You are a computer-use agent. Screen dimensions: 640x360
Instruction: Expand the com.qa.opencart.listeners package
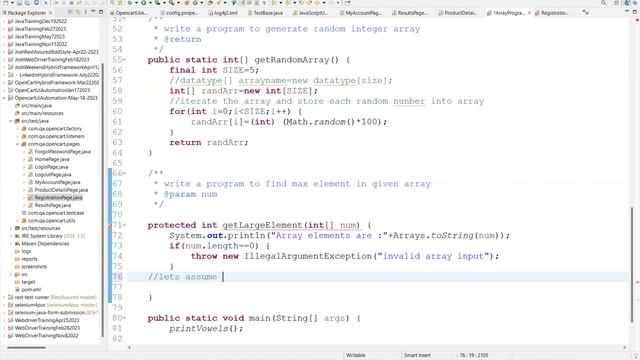pos(17,136)
